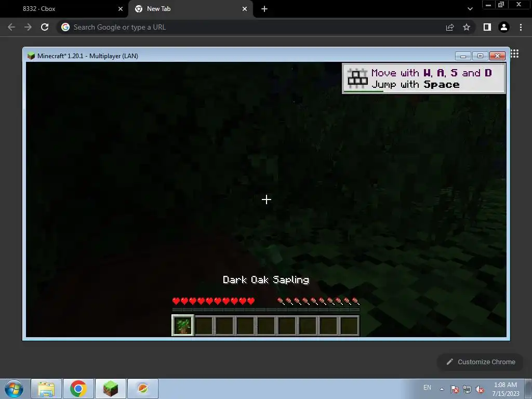Open Chrome from the taskbar

coord(78,389)
